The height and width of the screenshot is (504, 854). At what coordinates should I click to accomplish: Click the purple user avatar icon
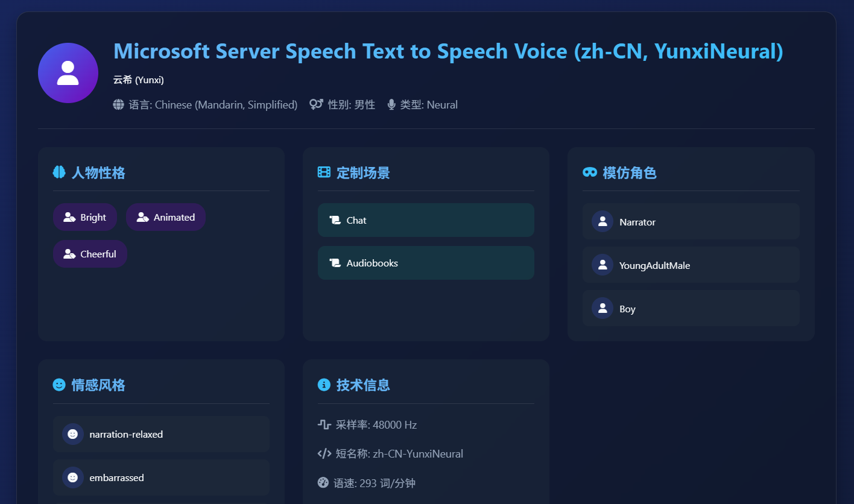(x=68, y=73)
